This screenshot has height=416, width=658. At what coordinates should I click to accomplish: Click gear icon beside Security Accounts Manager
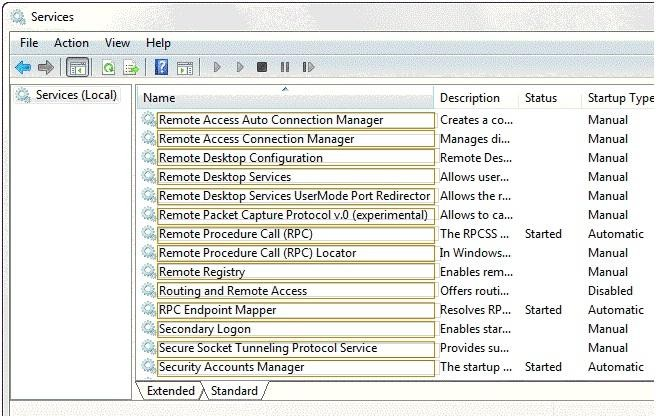click(148, 366)
